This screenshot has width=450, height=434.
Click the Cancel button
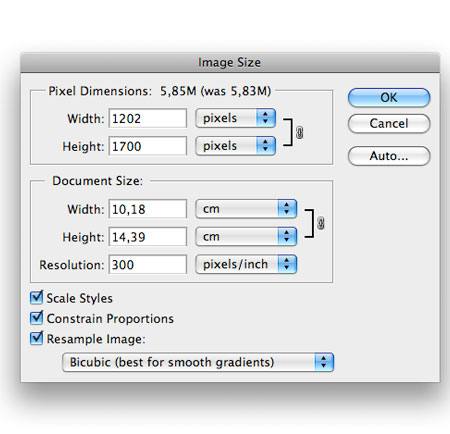389,124
